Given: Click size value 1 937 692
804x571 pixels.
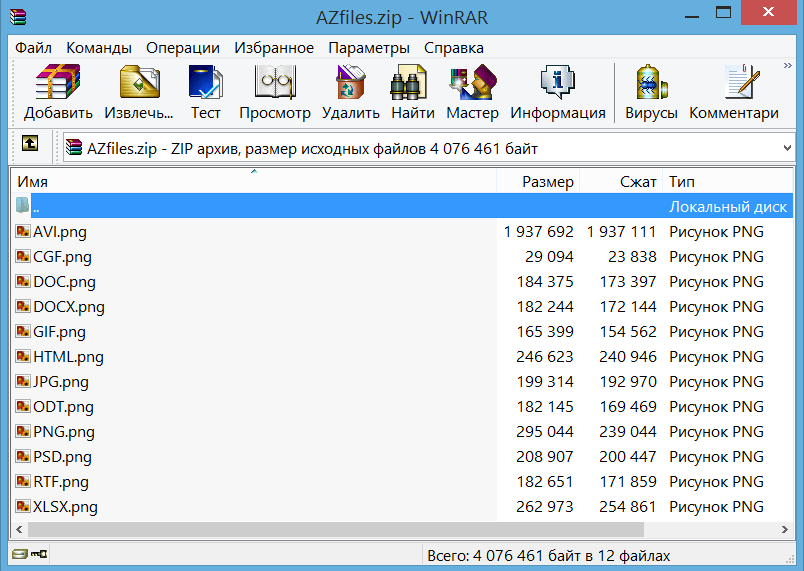Looking at the screenshot, I should point(538,232).
